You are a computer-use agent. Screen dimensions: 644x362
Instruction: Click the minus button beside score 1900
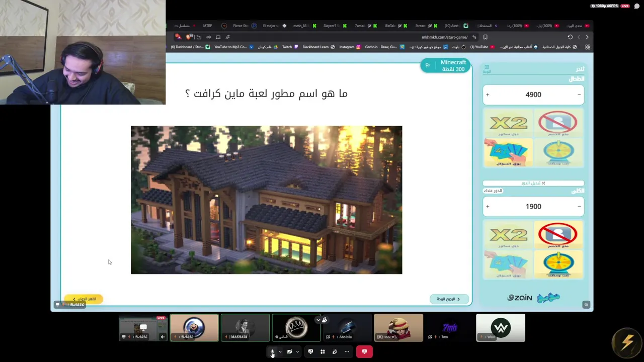coord(579,207)
